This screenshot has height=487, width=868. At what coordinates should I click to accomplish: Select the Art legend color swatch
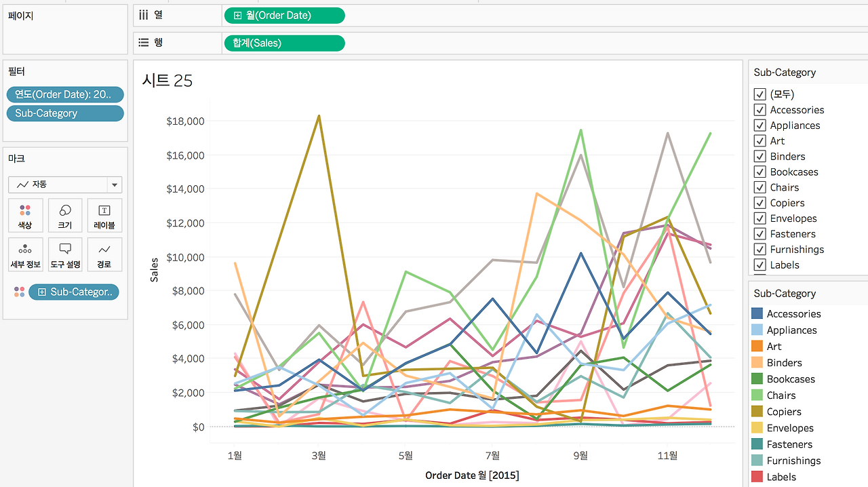pos(757,347)
